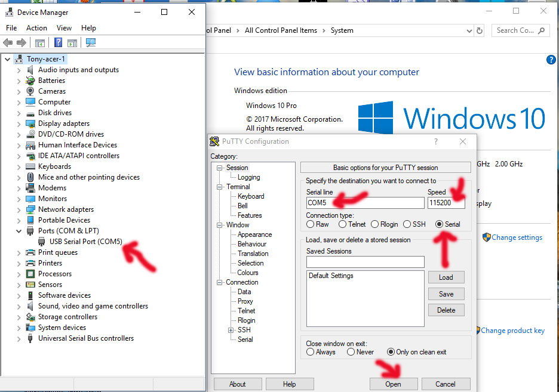Viewport: 559px width, 392px height.
Task: Select the Raw connection type
Action: tap(310, 224)
